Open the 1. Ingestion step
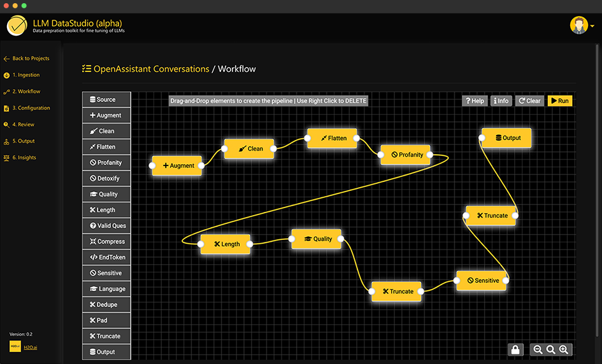 click(22, 75)
